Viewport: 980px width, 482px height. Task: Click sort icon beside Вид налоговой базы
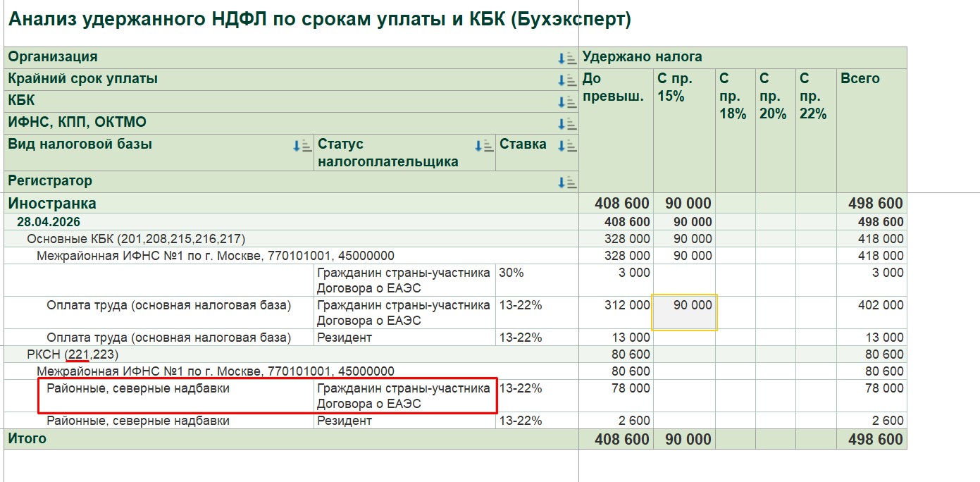302,146
